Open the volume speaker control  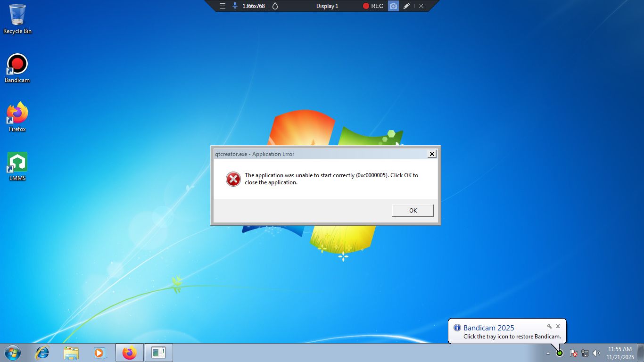(x=596, y=353)
